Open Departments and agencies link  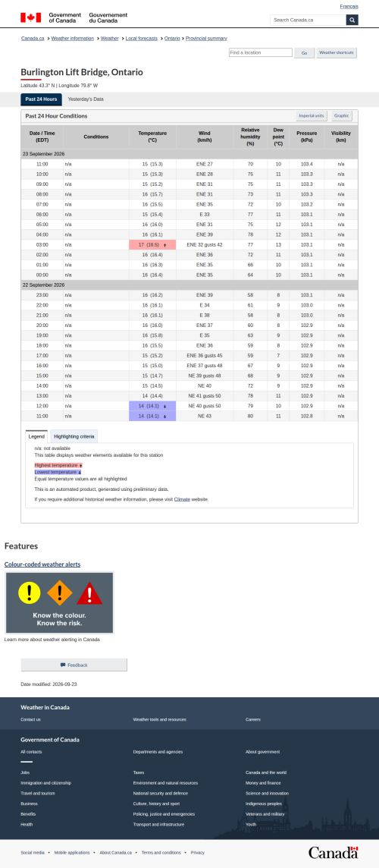158,752
